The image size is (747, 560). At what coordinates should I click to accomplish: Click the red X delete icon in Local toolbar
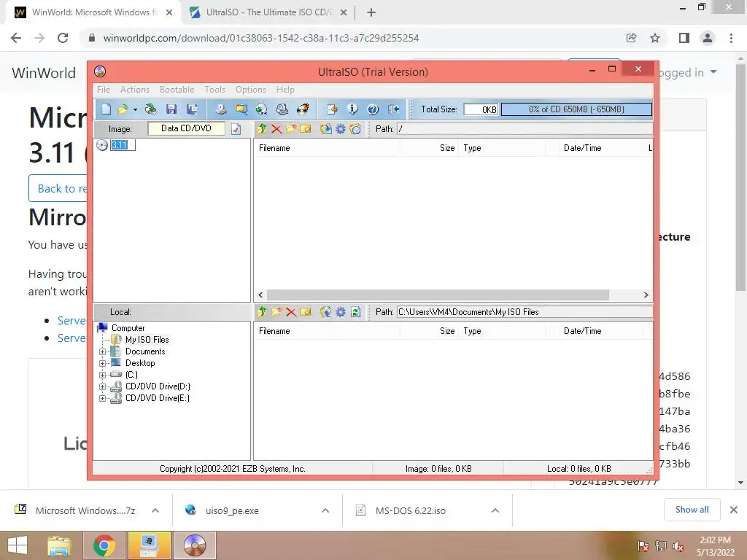291,312
